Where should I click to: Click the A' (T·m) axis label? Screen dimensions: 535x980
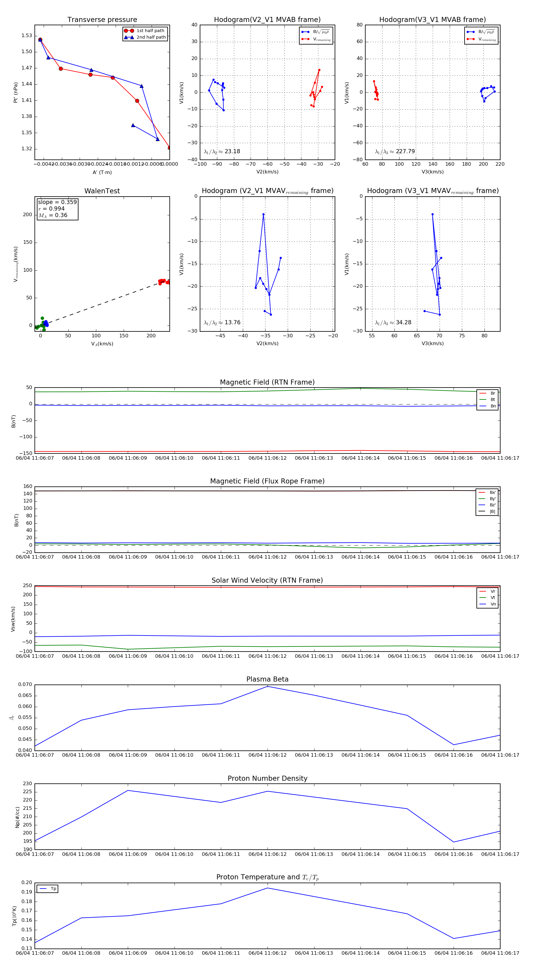click(102, 172)
